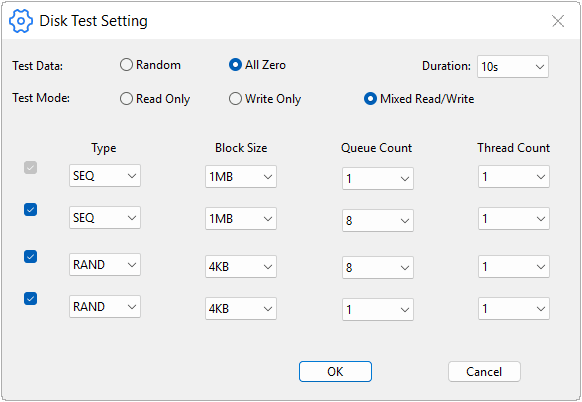Uncheck the RAND 4KB queue 8 row checkbox
This screenshot has height=402, width=582.
click(x=30, y=256)
